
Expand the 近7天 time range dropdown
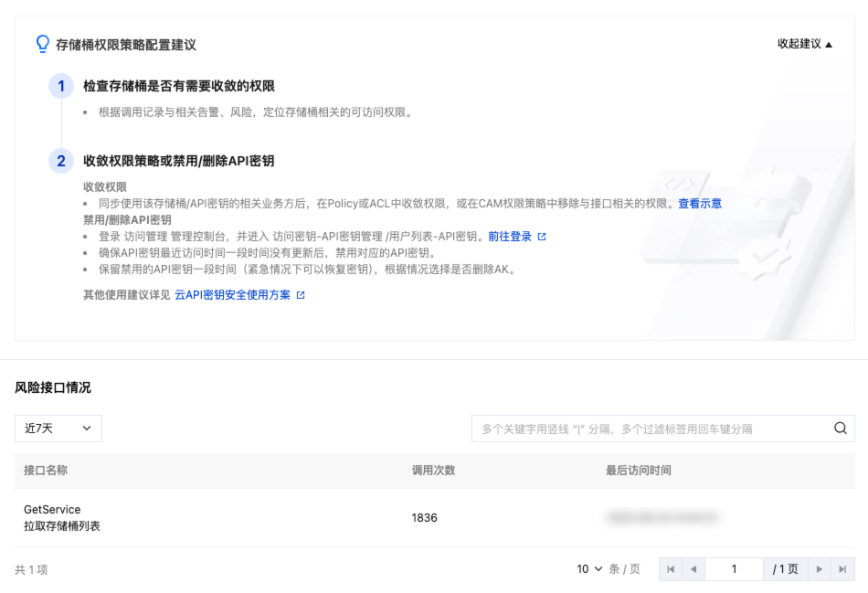click(x=58, y=429)
